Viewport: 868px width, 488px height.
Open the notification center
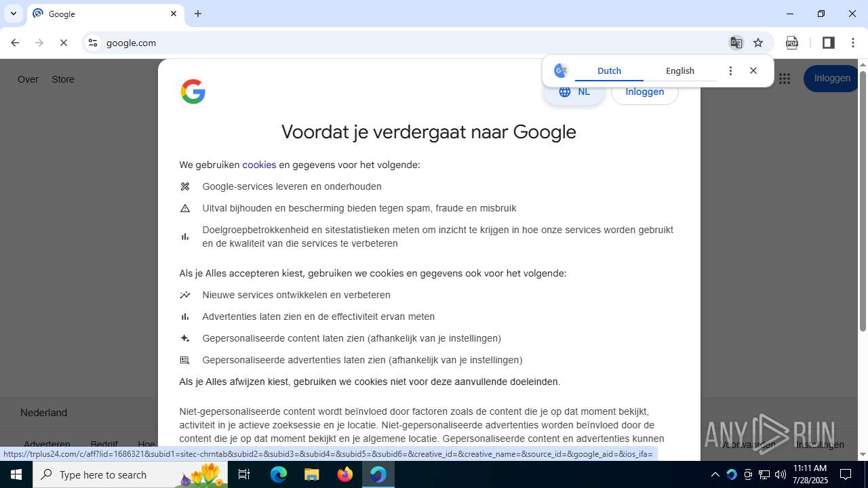click(x=846, y=474)
